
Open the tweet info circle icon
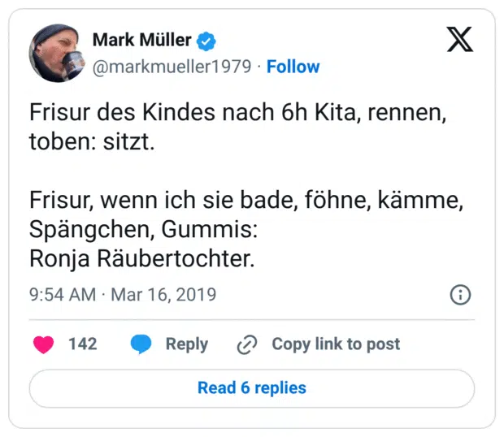coord(460,294)
